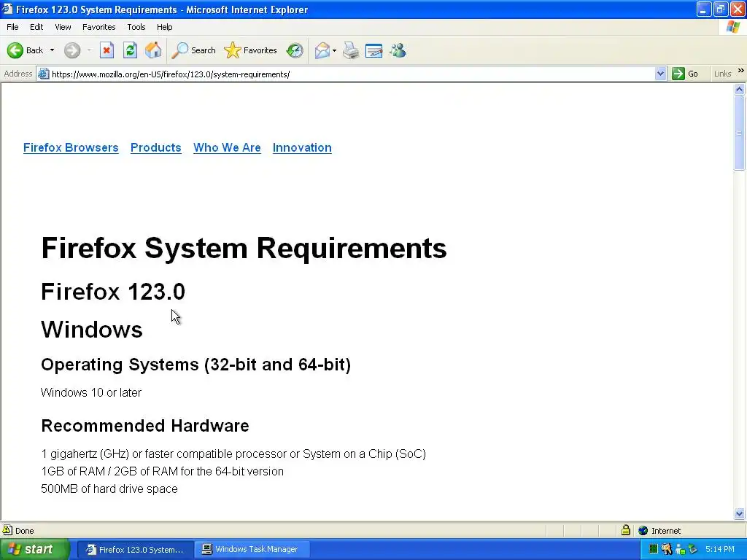Open the File menu
The height and width of the screenshot is (560, 747).
click(12, 27)
